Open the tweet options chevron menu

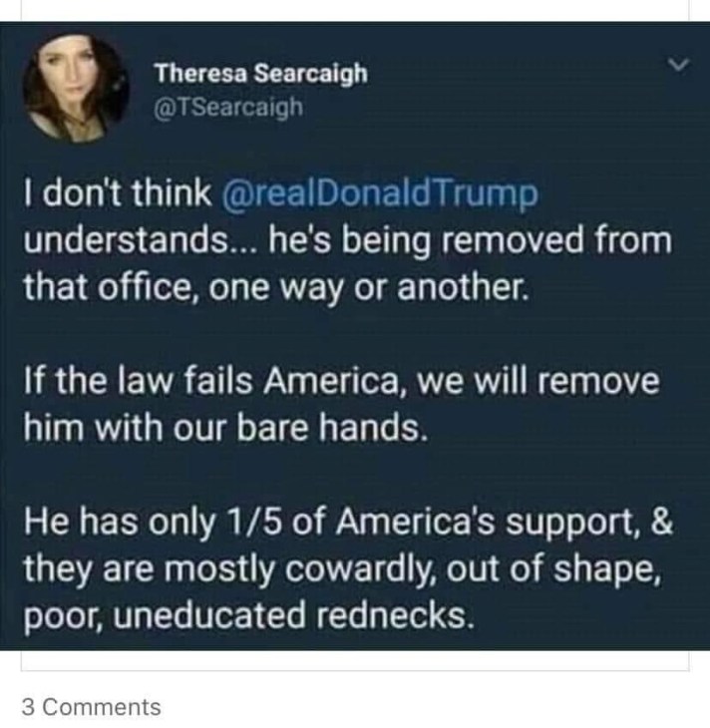point(679,65)
